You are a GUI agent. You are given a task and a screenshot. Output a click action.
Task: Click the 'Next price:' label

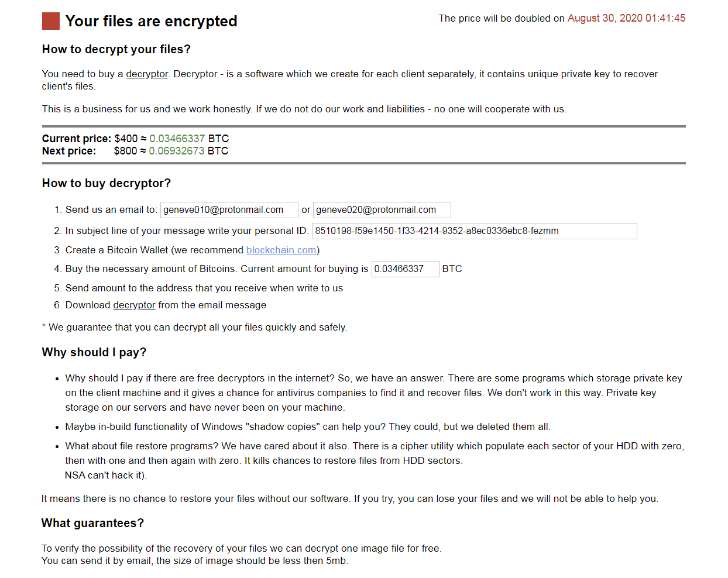coord(69,151)
